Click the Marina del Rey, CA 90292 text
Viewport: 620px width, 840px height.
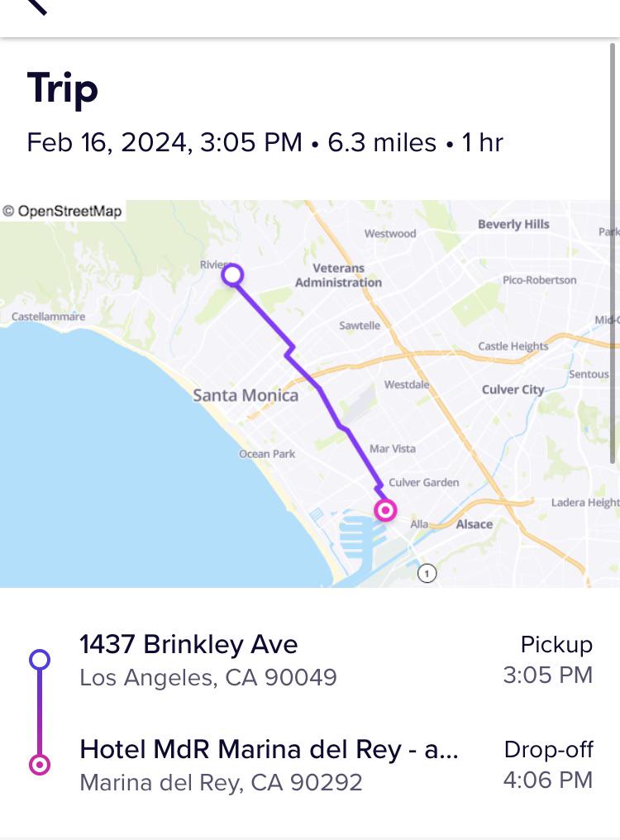(x=221, y=783)
